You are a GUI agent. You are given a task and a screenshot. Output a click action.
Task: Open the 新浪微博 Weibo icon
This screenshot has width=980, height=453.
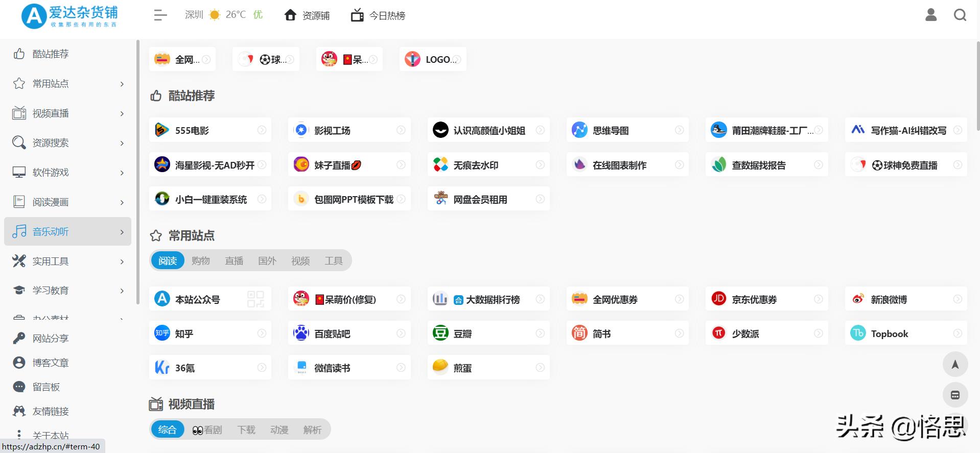tap(858, 299)
